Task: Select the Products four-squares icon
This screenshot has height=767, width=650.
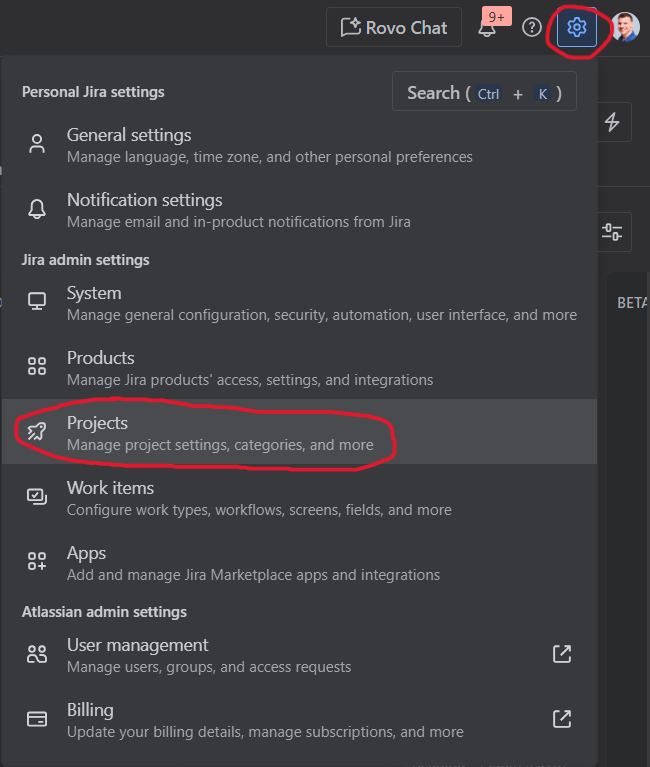Action: [x=37, y=366]
